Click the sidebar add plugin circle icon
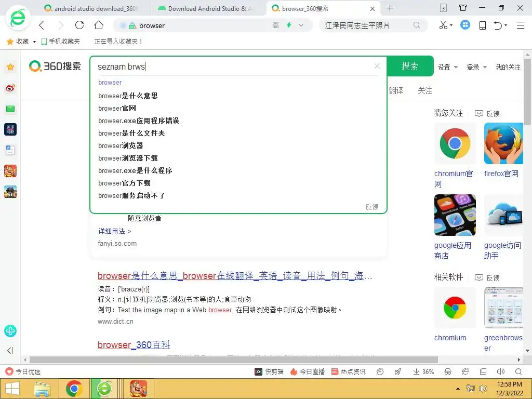Image resolution: width=532 pixels, height=399 pixels. click(x=10, y=331)
